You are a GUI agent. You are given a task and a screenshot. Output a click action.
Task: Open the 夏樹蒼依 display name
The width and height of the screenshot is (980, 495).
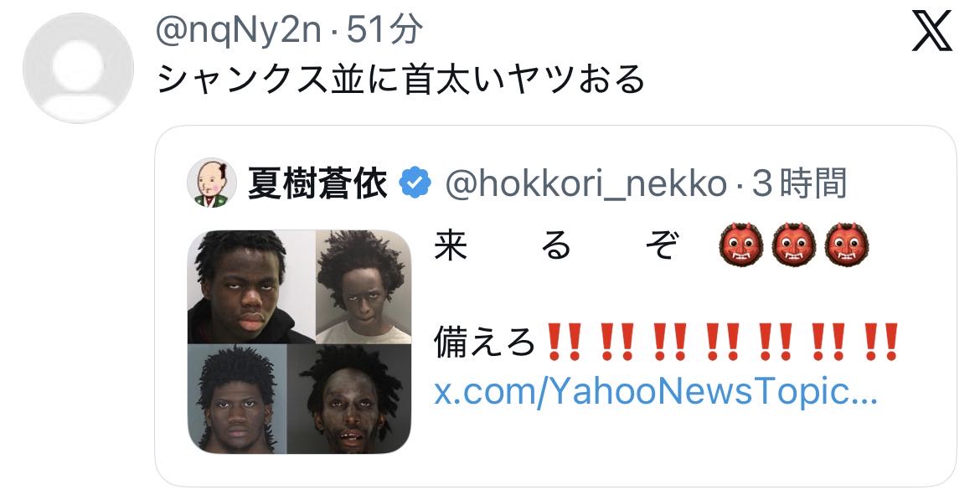tap(318, 183)
